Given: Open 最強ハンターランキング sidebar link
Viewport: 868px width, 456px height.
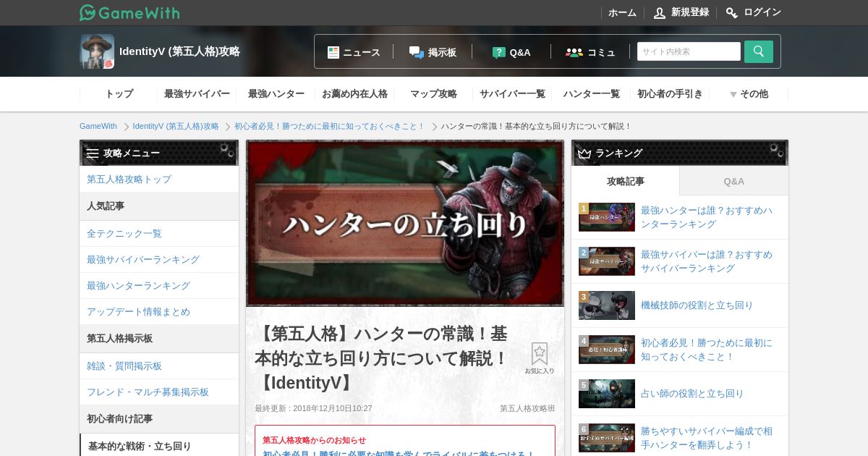Looking at the screenshot, I should [x=159, y=285].
